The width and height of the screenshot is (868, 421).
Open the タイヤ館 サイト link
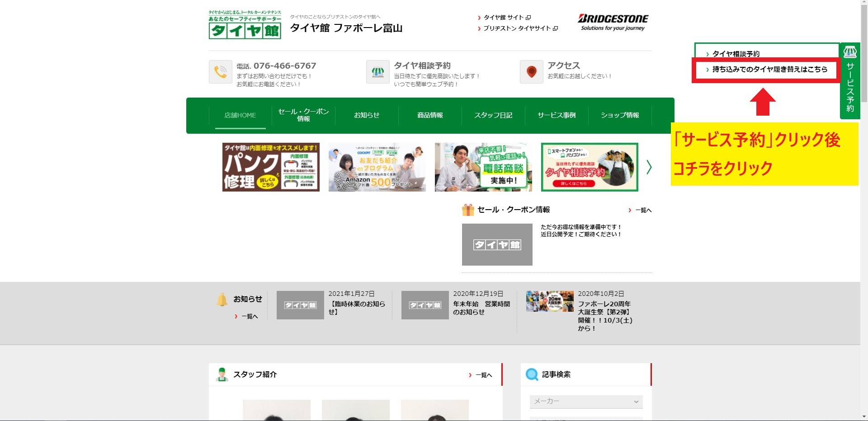503,18
